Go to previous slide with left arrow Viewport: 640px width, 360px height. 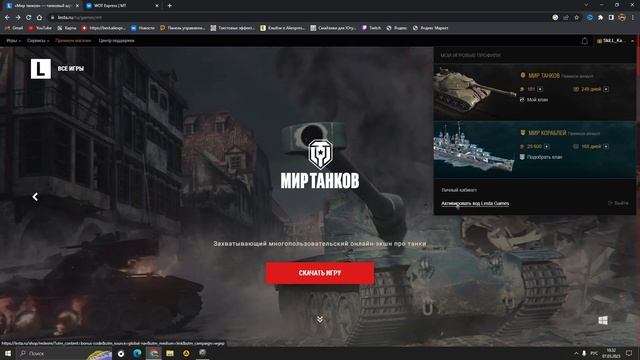[x=35, y=197]
